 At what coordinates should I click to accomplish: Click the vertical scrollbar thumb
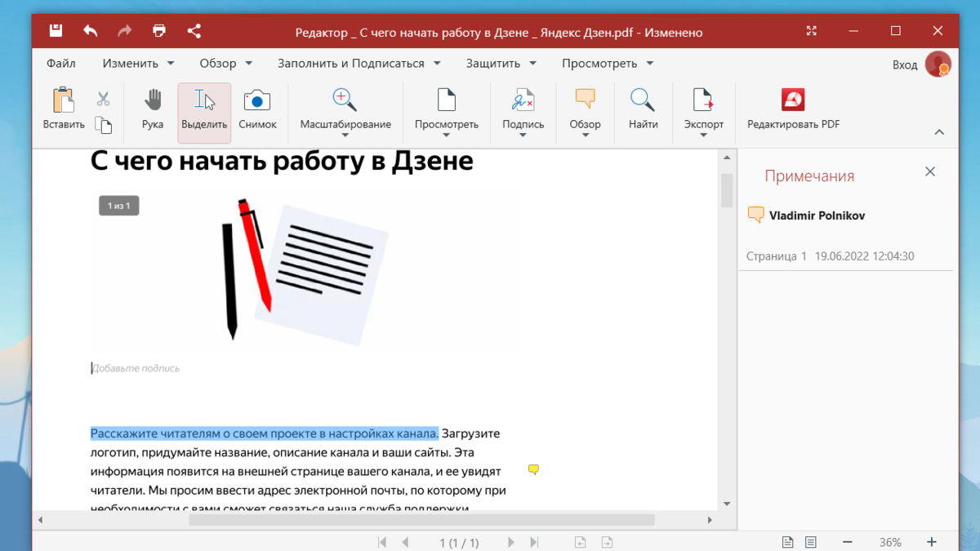pyautogui.click(x=727, y=190)
